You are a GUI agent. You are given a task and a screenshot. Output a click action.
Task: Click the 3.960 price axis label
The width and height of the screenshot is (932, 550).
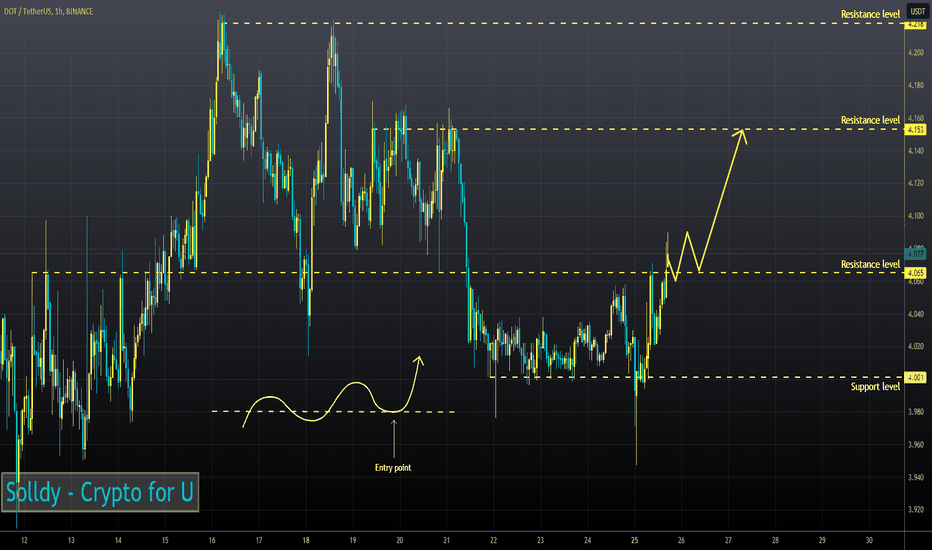(x=915, y=444)
